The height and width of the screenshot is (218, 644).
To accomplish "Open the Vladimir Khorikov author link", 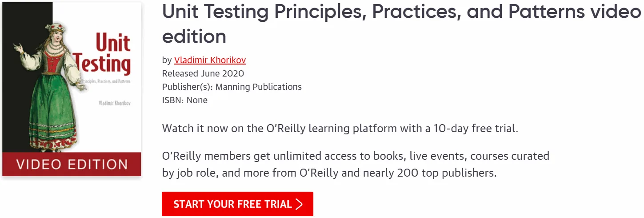I will (x=210, y=60).
